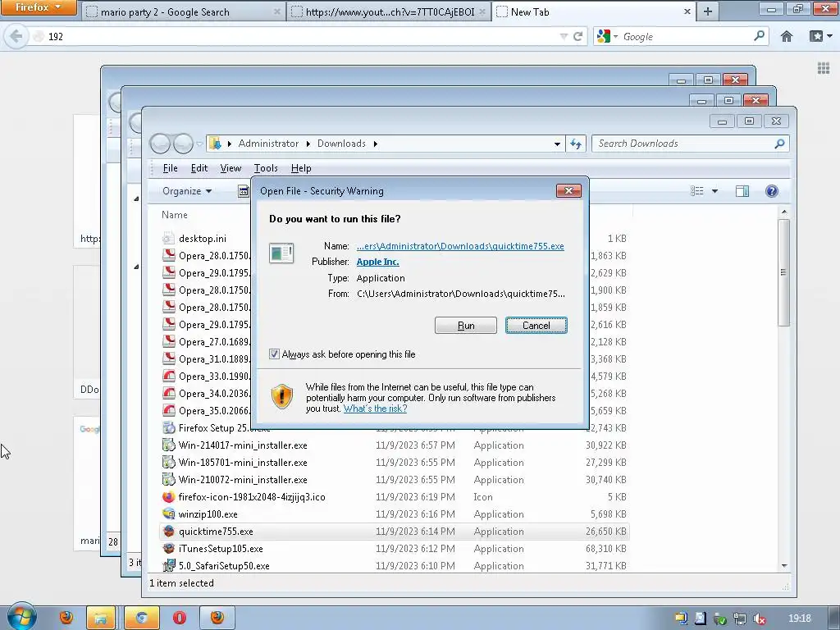Select Win-210072-mini_installer.exe icon
Image resolution: width=840 pixels, height=630 pixels.
(x=168, y=479)
